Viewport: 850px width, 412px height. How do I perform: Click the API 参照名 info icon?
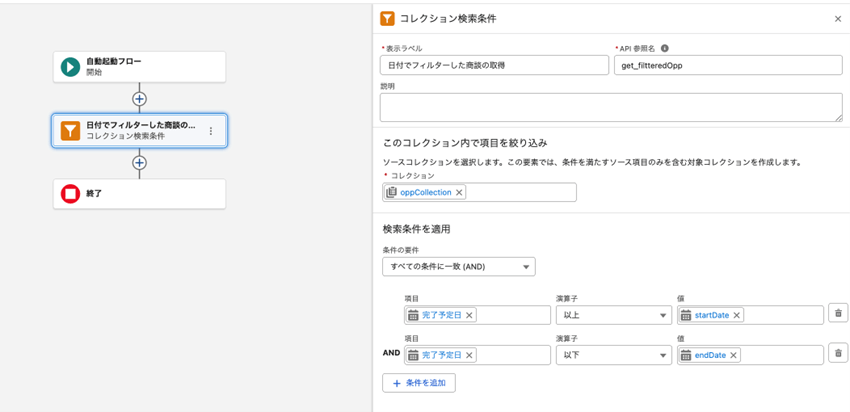point(665,48)
